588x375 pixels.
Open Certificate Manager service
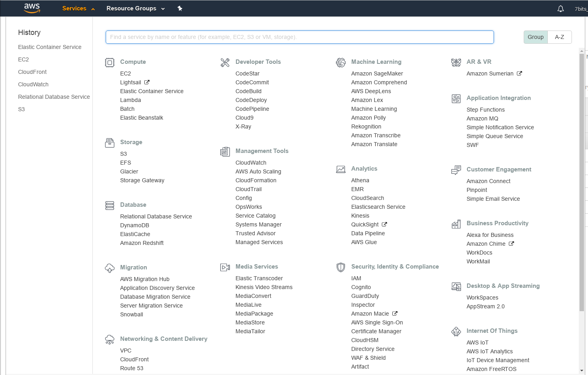pyautogui.click(x=376, y=331)
